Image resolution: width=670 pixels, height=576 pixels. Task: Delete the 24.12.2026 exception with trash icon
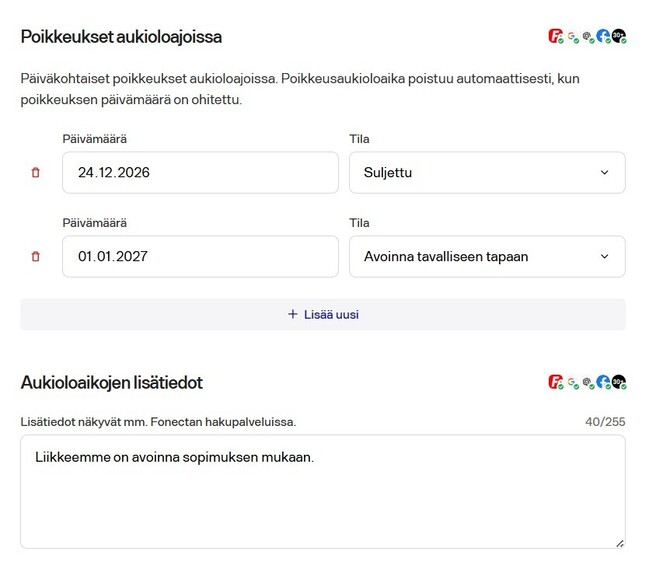[35, 172]
